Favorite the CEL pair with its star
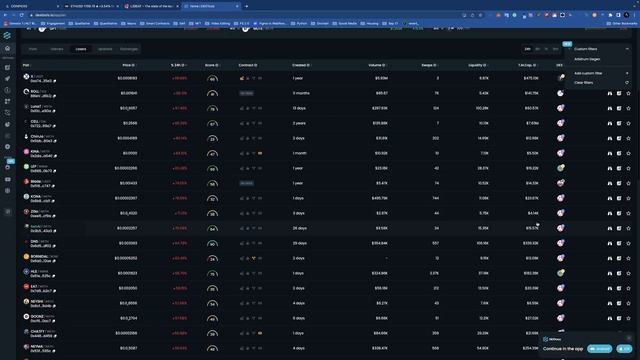Image resolution: width=640 pixels, height=360 pixels. click(x=629, y=123)
